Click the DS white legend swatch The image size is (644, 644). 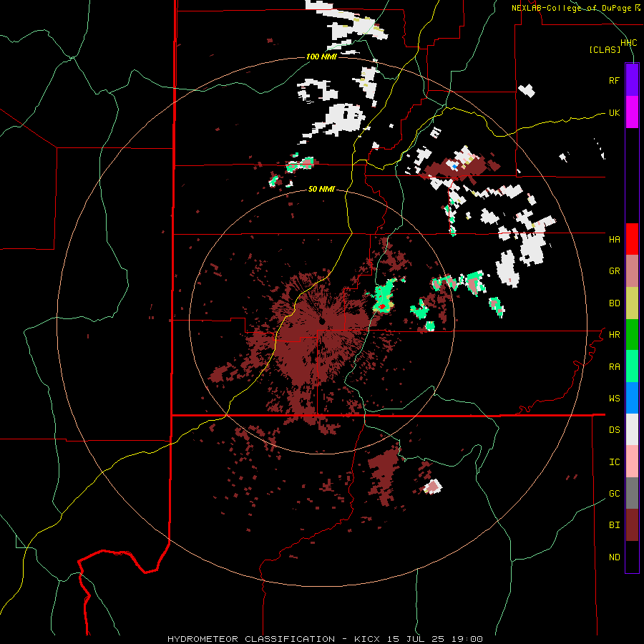632,429
